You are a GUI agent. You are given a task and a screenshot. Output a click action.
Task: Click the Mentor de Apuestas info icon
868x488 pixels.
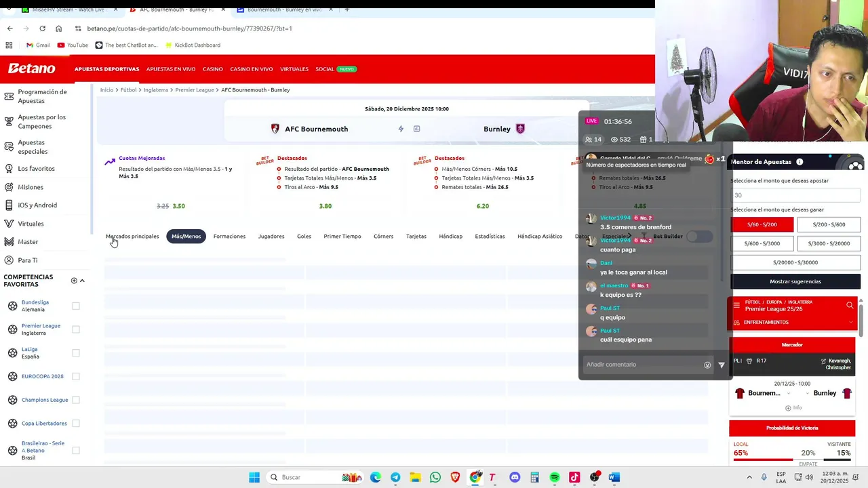800,162
